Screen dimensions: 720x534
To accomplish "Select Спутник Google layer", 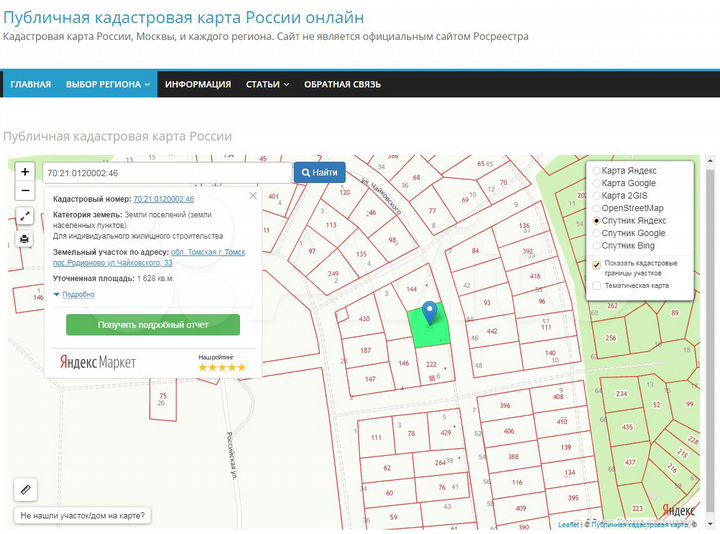I will [596, 233].
